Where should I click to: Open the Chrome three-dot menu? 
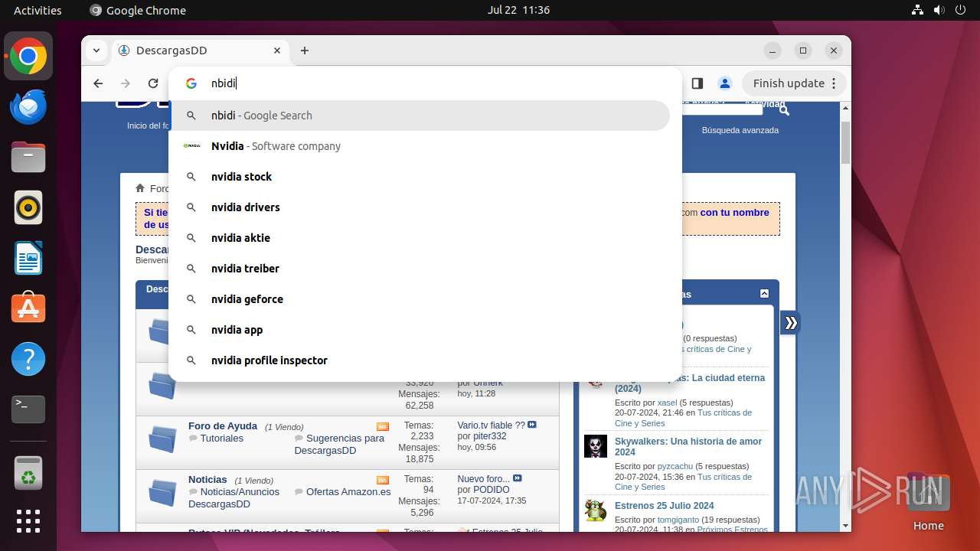click(x=835, y=83)
